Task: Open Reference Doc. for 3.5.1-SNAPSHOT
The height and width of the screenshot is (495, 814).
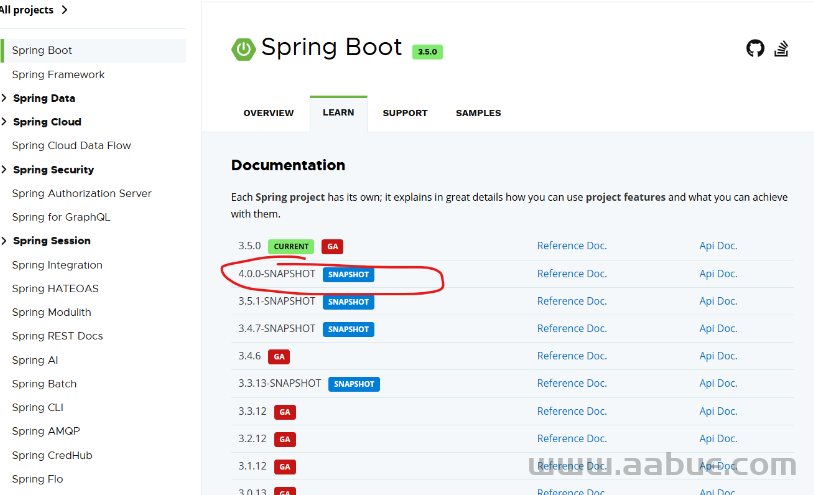Action: [x=572, y=301]
